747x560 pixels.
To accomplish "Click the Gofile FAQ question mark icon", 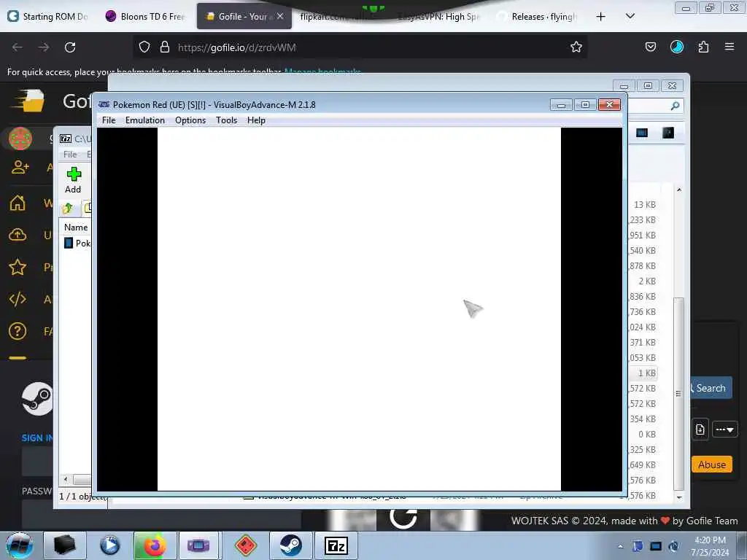I will 18,331.
